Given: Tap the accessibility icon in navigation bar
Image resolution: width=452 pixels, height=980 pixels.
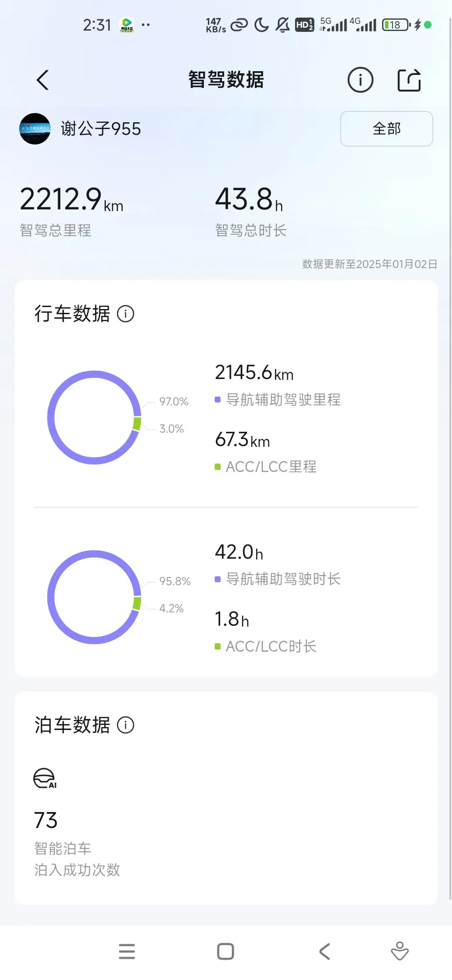Looking at the screenshot, I should tap(400, 952).
